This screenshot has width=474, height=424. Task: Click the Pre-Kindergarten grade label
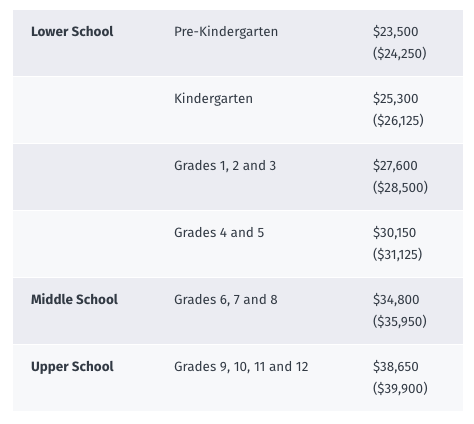tap(226, 32)
